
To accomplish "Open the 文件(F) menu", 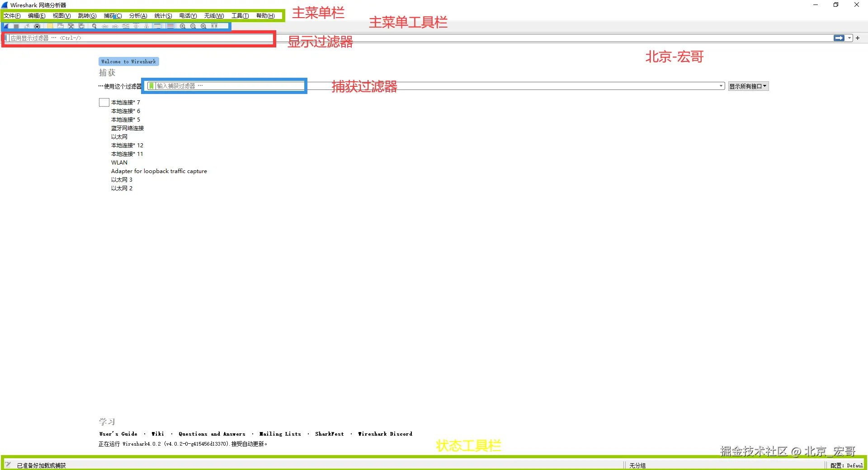I will pos(12,16).
